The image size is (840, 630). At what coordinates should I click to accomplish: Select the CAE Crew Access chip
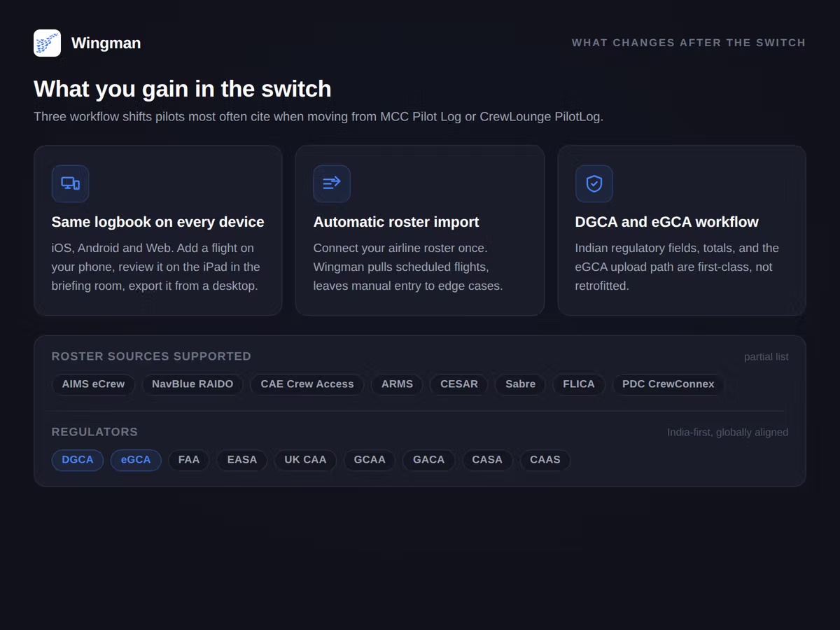pyautogui.click(x=307, y=384)
